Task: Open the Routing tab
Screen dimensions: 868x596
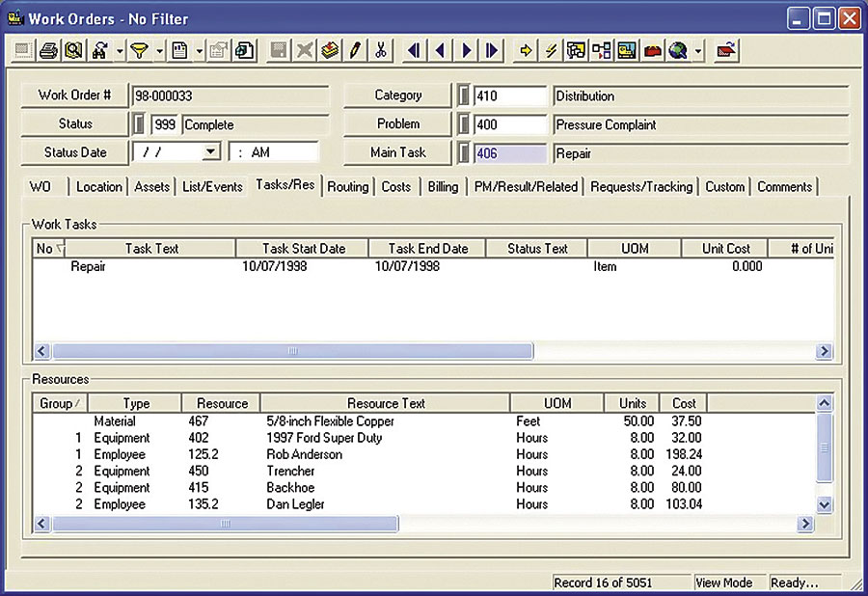Action: pos(348,187)
